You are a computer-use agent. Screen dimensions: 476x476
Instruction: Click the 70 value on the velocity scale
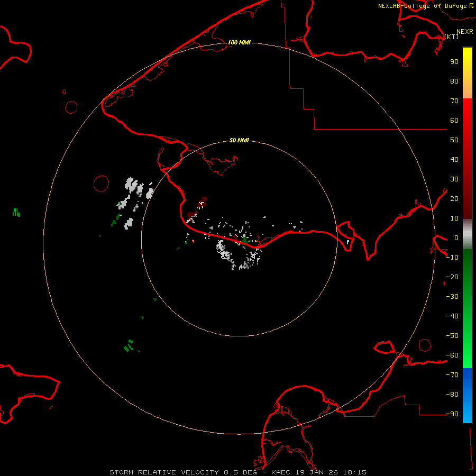pyautogui.click(x=454, y=101)
